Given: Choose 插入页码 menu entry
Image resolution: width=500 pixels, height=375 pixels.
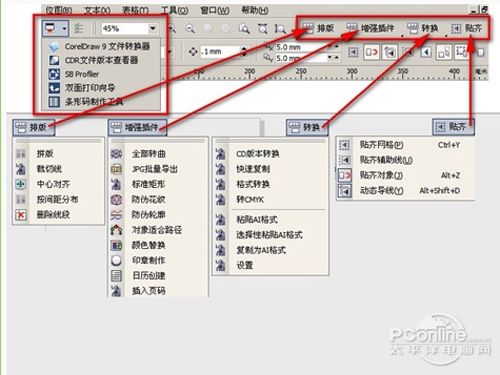Looking at the screenshot, I should pyautogui.click(x=158, y=291).
